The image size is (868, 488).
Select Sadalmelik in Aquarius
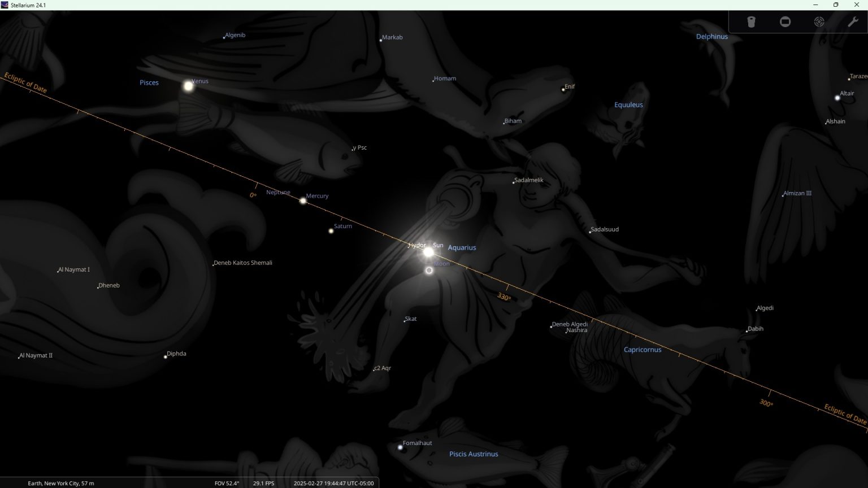coord(512,182)
